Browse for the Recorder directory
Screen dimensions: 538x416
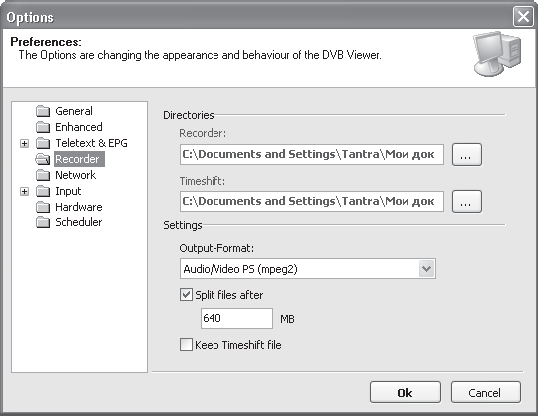click(x=467, y=155)
